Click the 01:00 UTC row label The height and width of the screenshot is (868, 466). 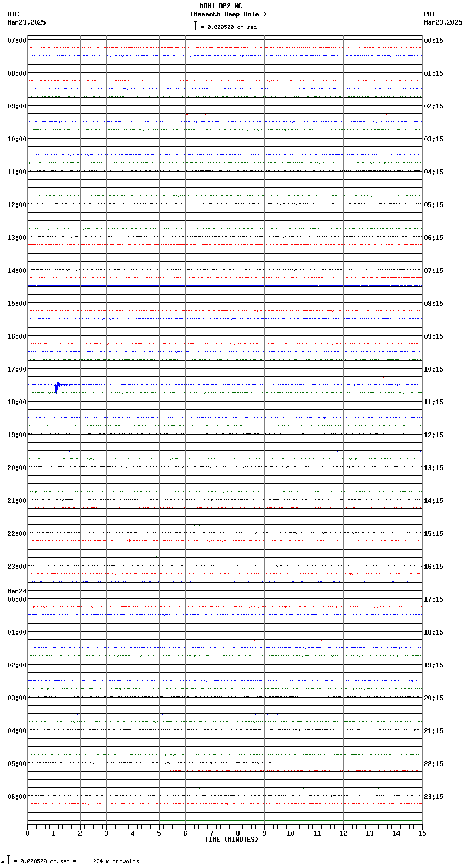[17, 632]
